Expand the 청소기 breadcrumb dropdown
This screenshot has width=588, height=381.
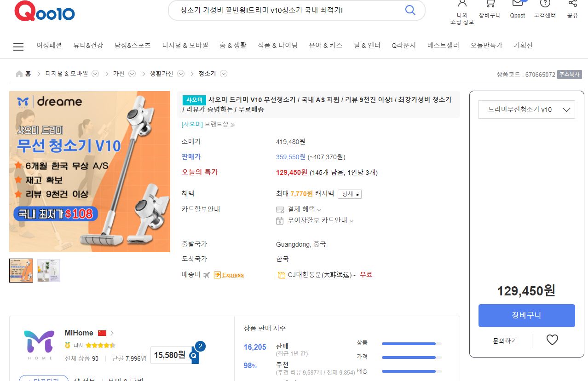click(x=224, y=74)
